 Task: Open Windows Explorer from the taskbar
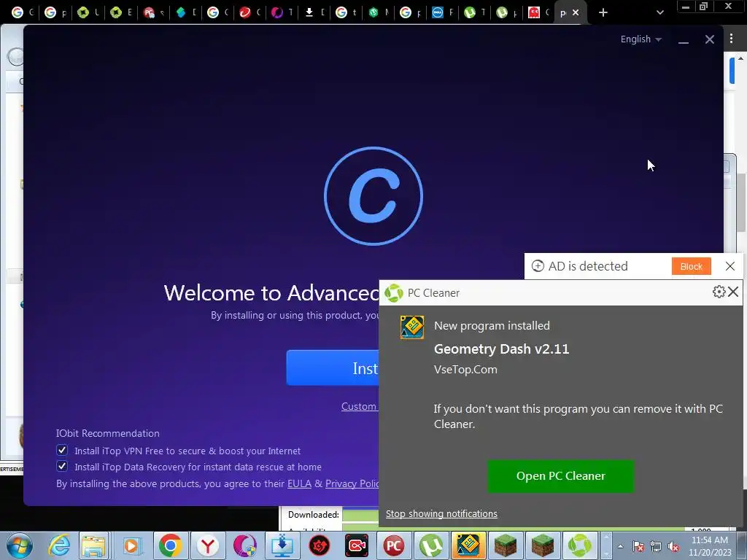pos(93,545)
